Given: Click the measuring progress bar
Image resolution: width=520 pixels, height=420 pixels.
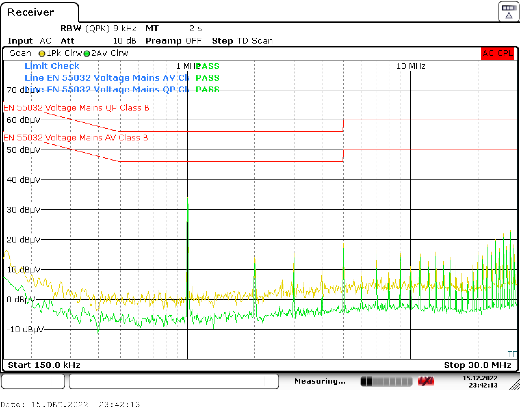Looking at the screenshot, I should [387, 381].
